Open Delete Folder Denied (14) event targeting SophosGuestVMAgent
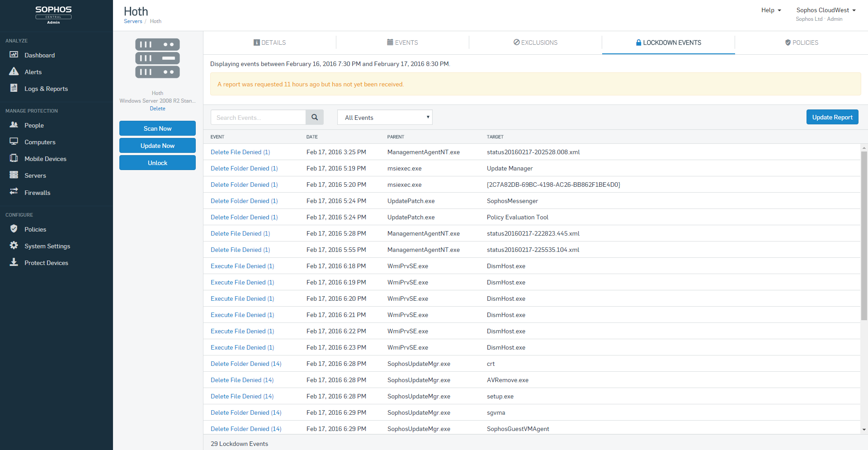 [246, 429]
